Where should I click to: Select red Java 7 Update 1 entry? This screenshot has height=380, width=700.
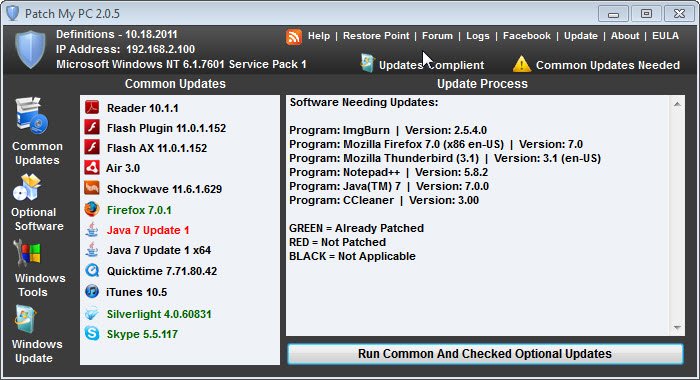tap(148, 230)
